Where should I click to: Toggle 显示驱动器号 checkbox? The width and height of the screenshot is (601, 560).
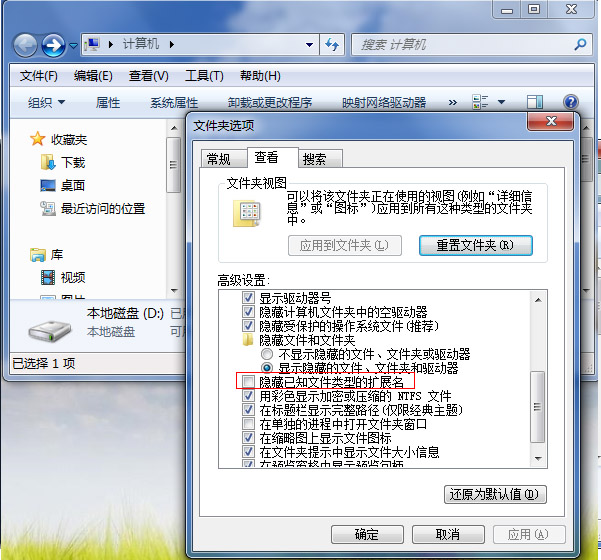(250, 298)
